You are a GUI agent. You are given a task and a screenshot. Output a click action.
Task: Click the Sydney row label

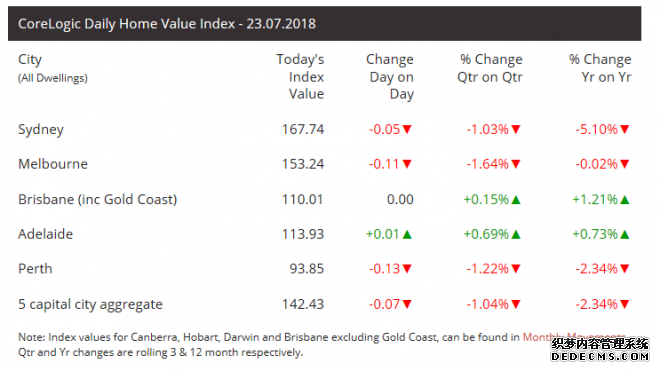click(x=41, y=130)
